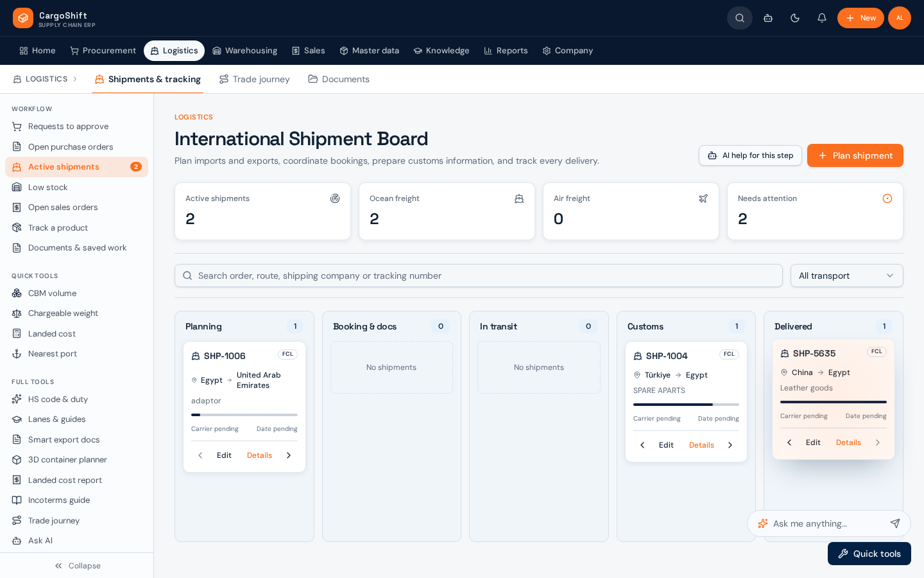Viewport: 924px width, 578px height.
Task: Go to Home menu
Action: click(x=37, y=51)
